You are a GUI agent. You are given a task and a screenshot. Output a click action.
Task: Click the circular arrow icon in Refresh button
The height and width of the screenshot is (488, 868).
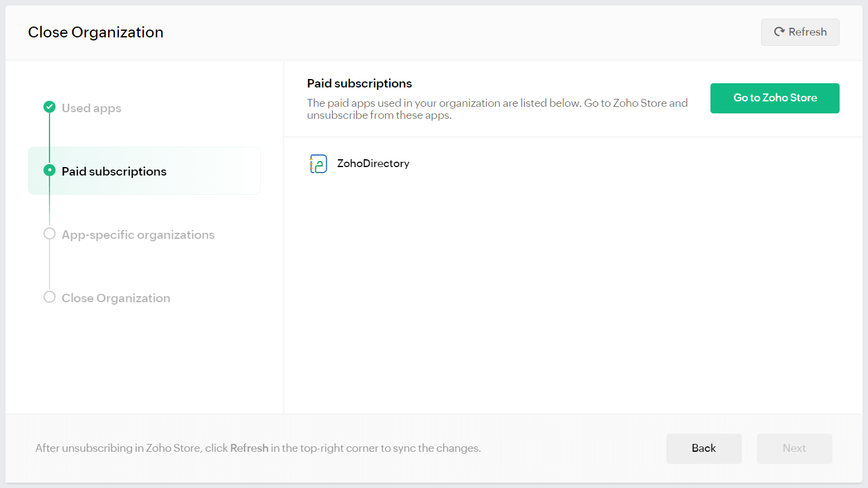(779, 32)
